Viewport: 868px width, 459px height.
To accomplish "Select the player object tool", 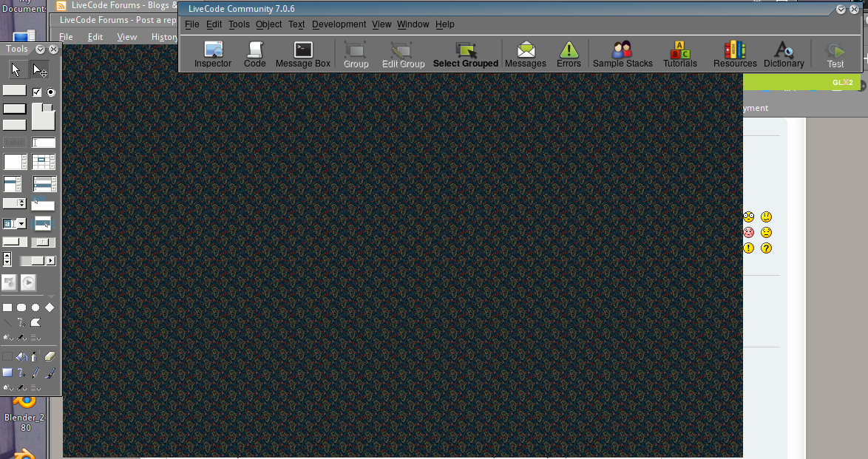I will [28, 282].
